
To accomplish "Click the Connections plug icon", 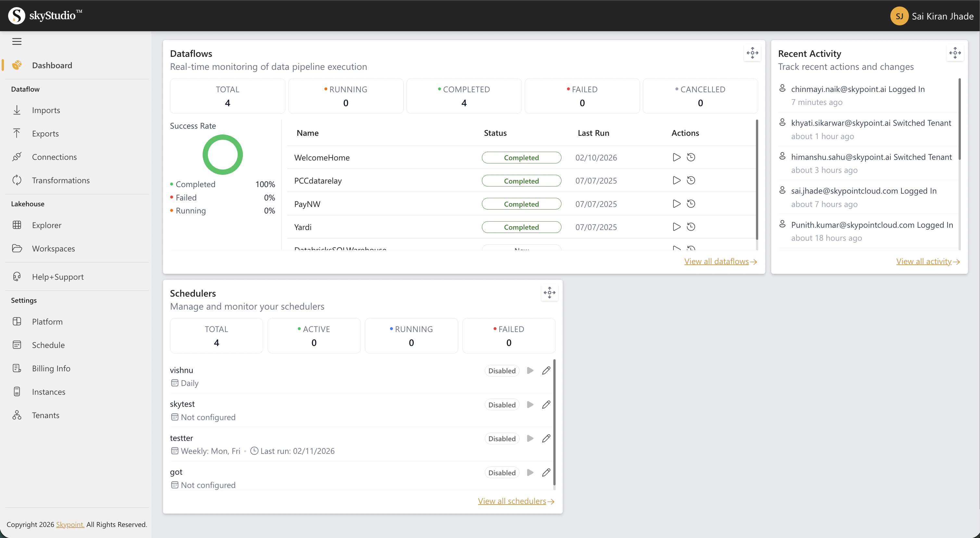I will click(x=18, y=157).
